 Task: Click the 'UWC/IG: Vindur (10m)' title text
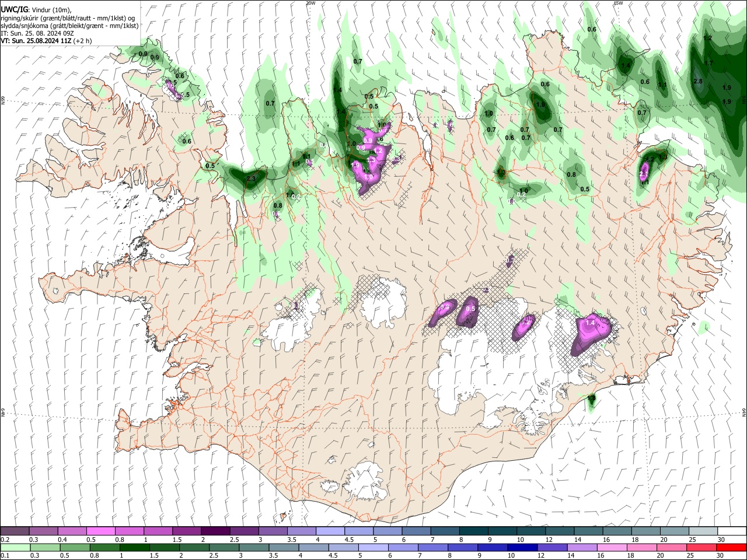click(36, 10)
